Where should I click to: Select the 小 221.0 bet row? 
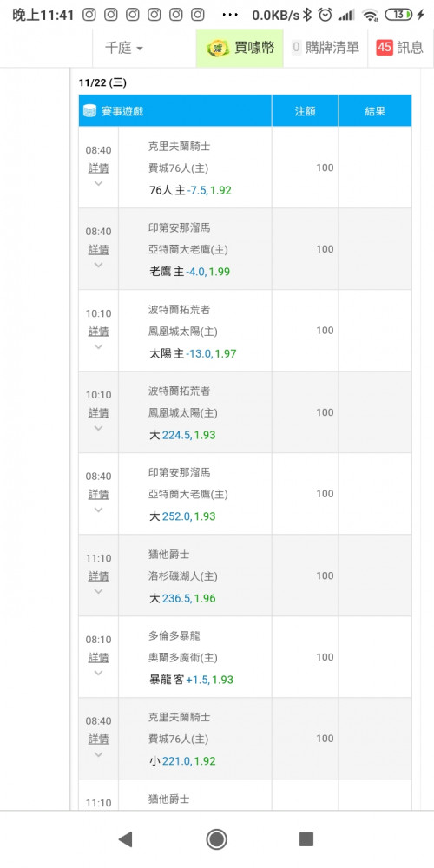tap(246, 739)
